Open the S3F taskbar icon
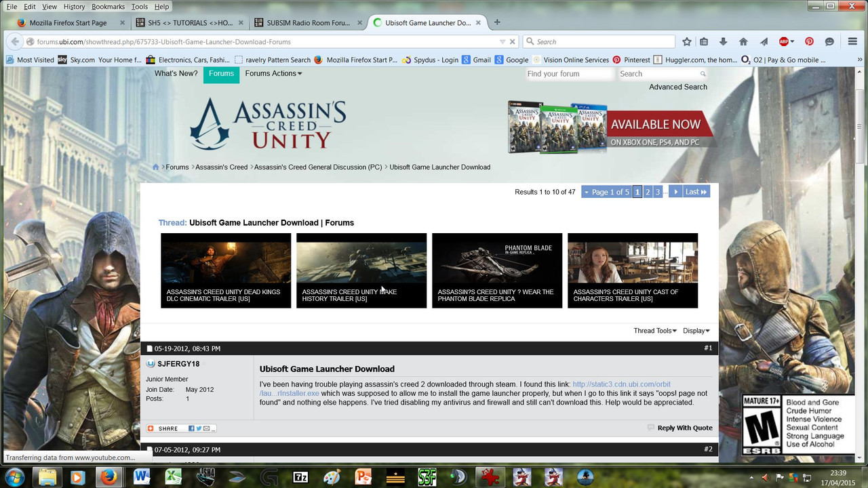The image size is (868, 488). (427, 476)
